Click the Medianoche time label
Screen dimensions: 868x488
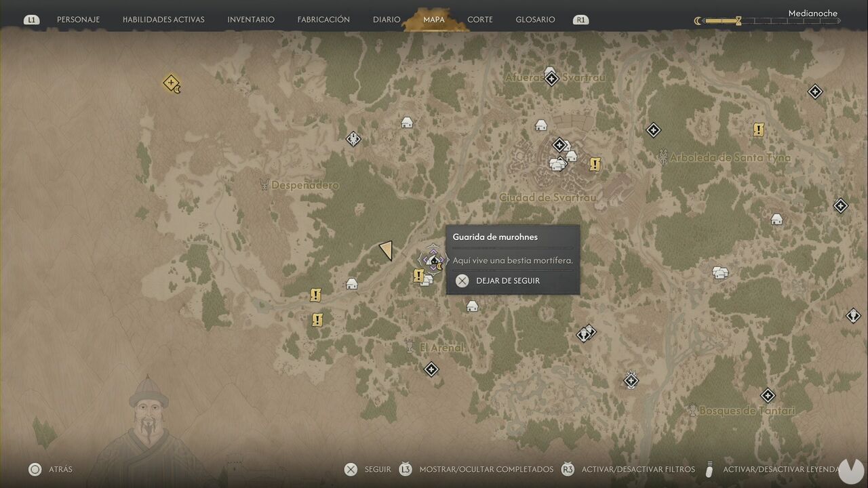coord(813,13)
